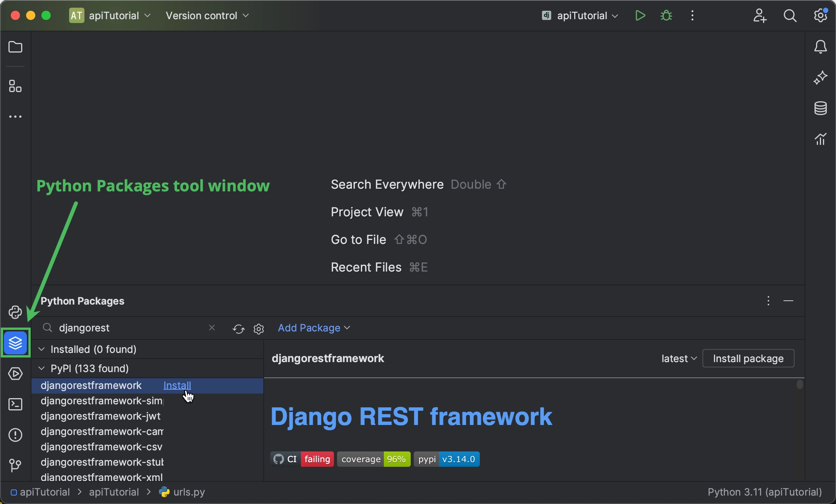Click the Python 3.11 (apiTutorial) interpreter widget
The height and width of the screenshot is (504, 836).
765,492
